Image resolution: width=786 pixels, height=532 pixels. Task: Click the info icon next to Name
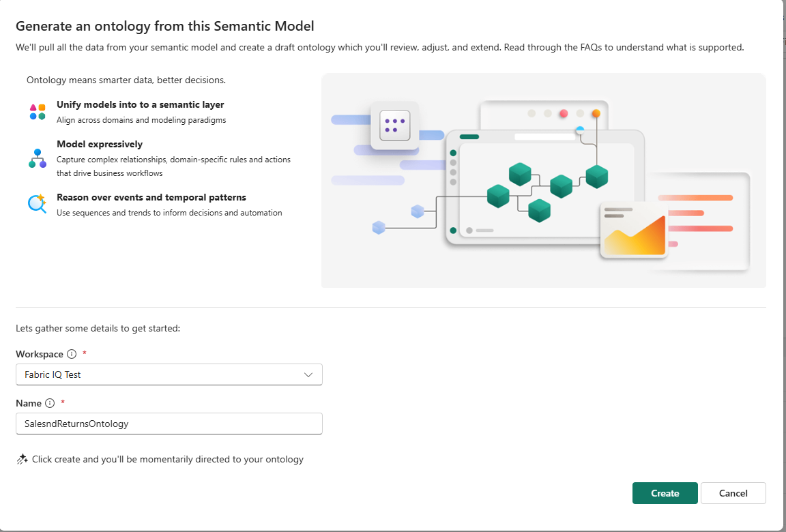(50, 403)
